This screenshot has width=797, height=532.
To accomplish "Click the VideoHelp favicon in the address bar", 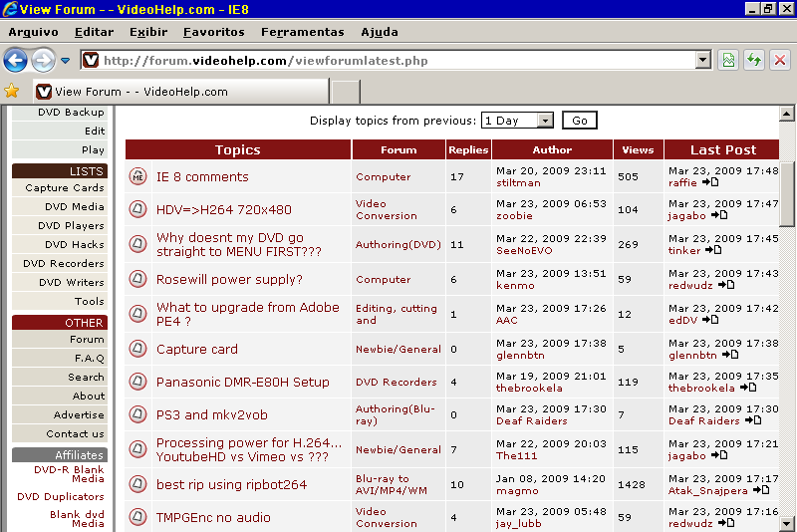I will click(91, 61).
